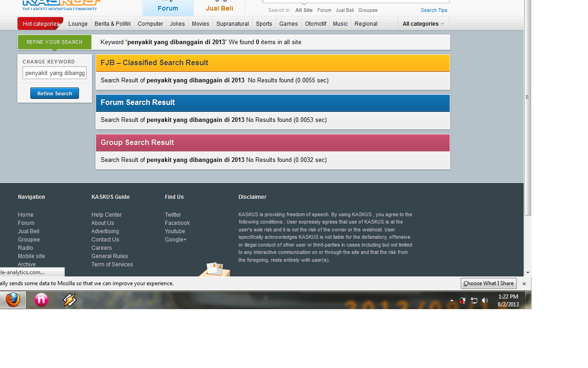Click the Refine Search button

(x=55, y=93)
